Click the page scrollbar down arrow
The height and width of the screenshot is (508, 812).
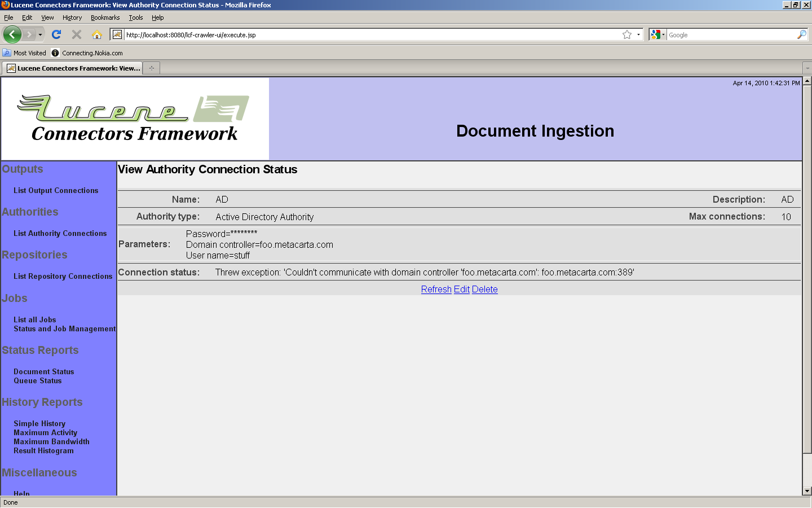pos(807,491)
